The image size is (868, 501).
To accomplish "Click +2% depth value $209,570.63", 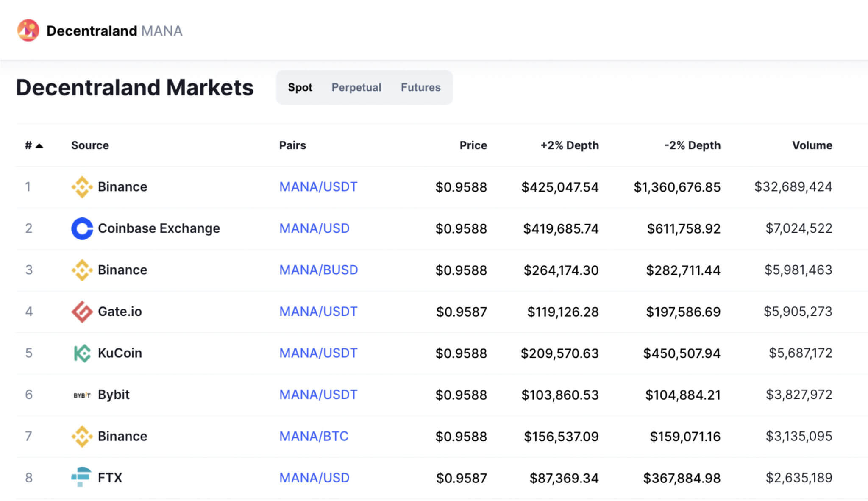I will pyautogui.click(x=559, y=353).
